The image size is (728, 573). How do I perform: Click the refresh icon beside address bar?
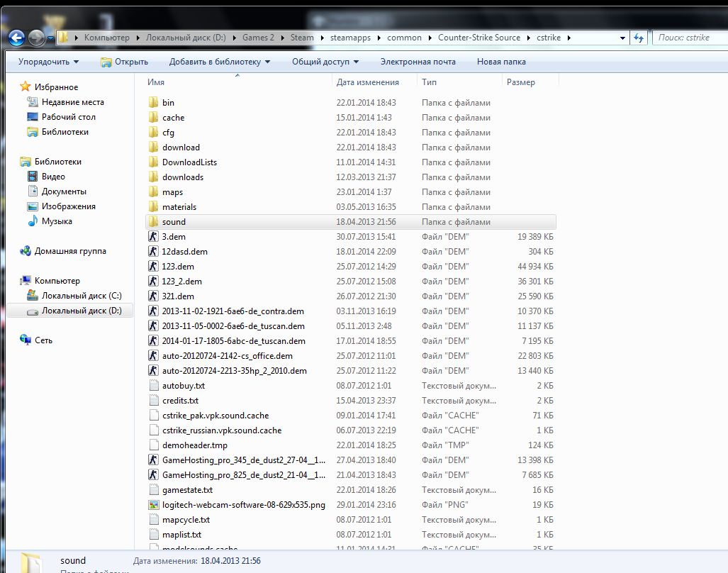coord(639,38)
